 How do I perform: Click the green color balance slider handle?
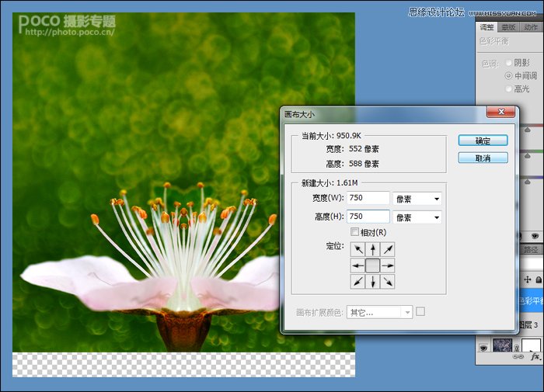(x=528, y=155)
